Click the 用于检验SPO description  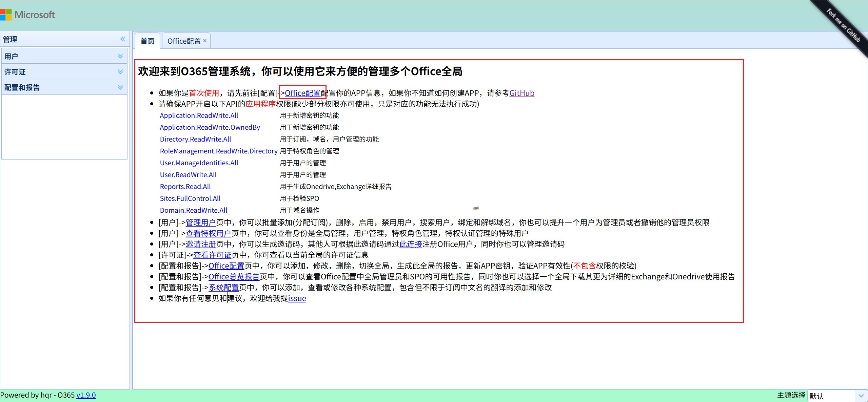299,198
